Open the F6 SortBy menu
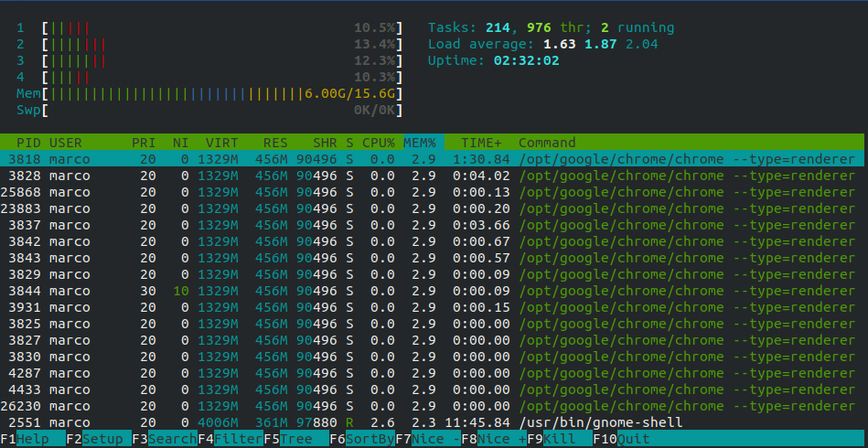 362,439
